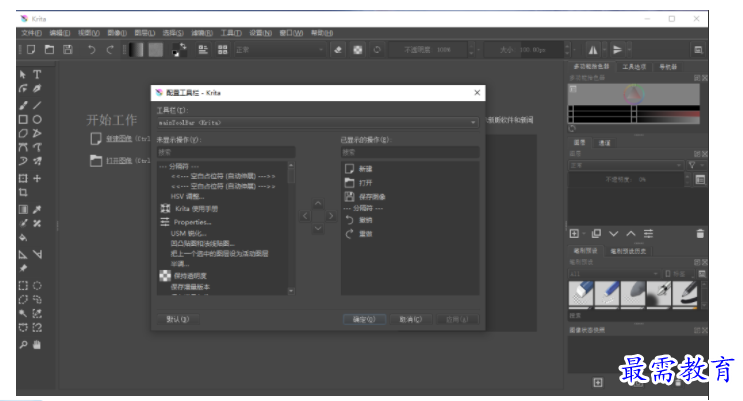The width and height of the screenshot is (743, 401).
Task: Click the move-up arrow button in dialog
Action: [318, 204]
